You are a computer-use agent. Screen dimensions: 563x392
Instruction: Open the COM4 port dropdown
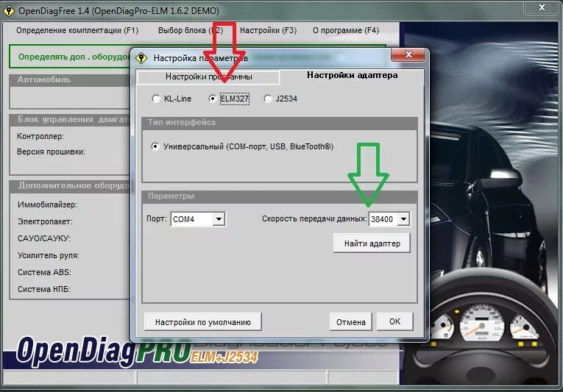tap(219, 219)
